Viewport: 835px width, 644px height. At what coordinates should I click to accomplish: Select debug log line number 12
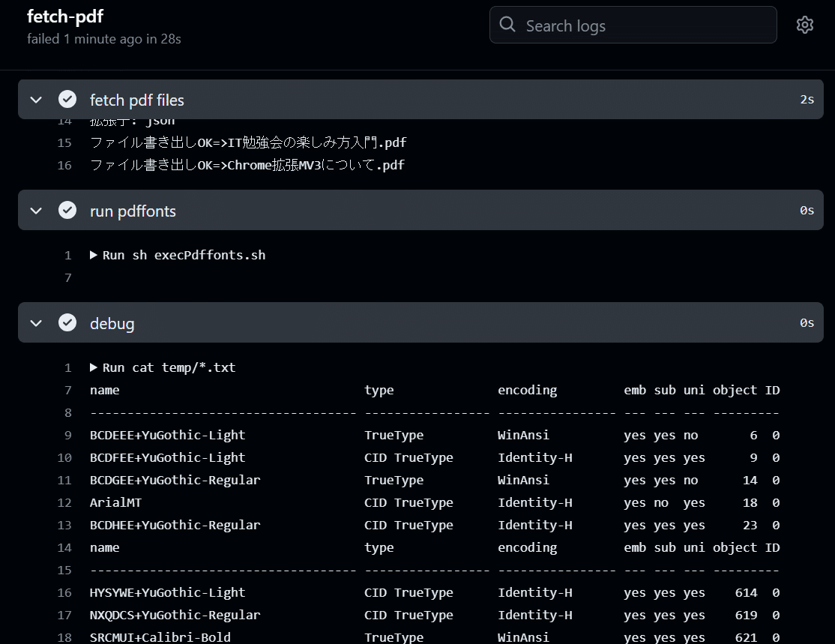coord(64,503)
